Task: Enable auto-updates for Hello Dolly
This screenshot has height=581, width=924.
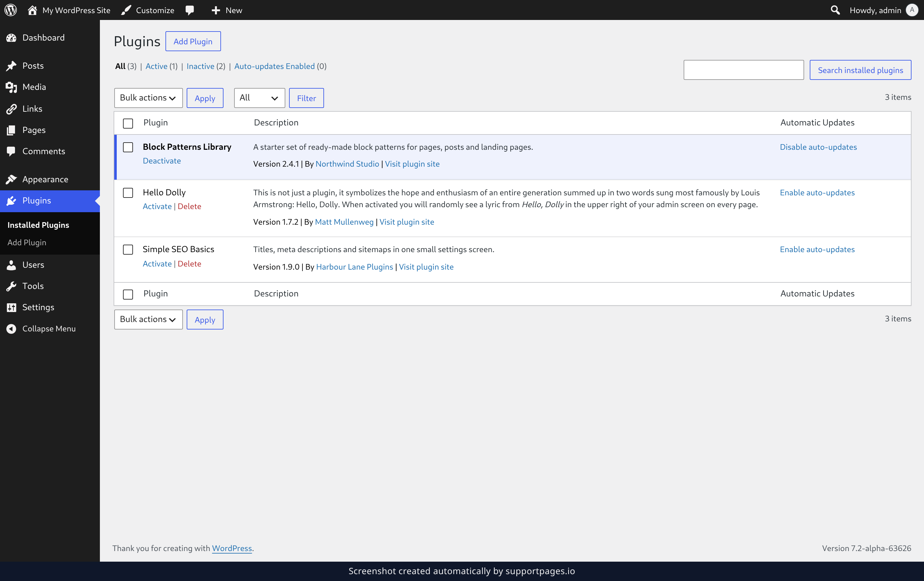Action: 817,193
